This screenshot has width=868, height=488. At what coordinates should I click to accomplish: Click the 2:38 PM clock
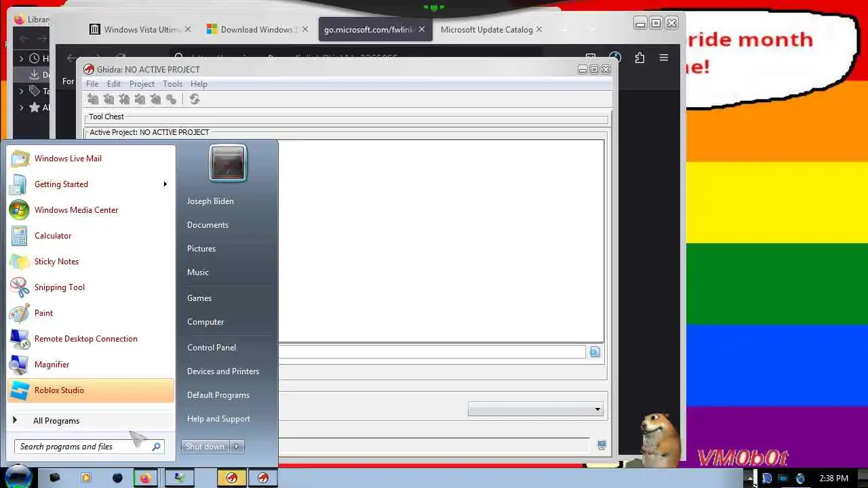(833, 479)
